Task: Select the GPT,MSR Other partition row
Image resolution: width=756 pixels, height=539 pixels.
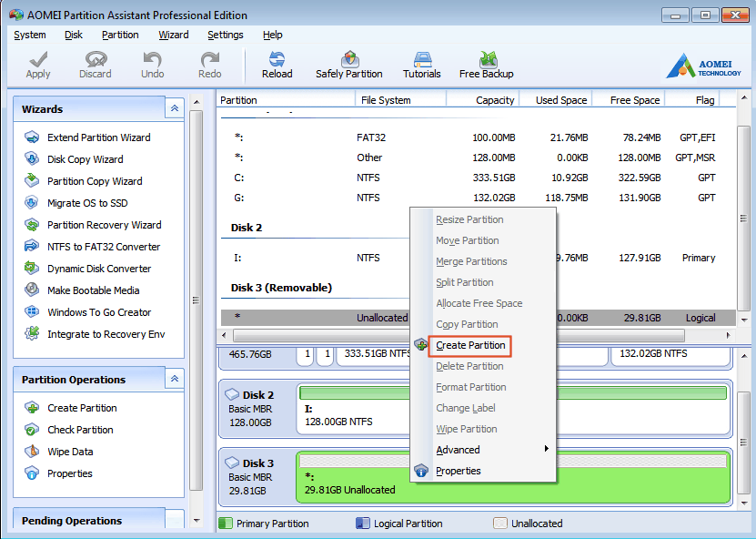Action: [478, 158]
